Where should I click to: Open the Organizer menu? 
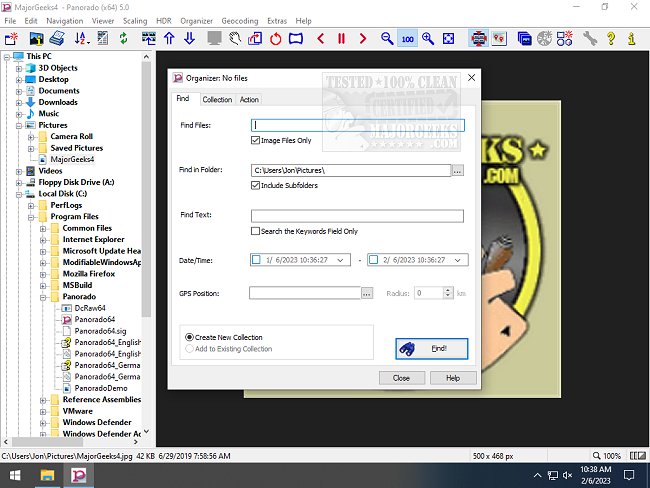[196, 21]
